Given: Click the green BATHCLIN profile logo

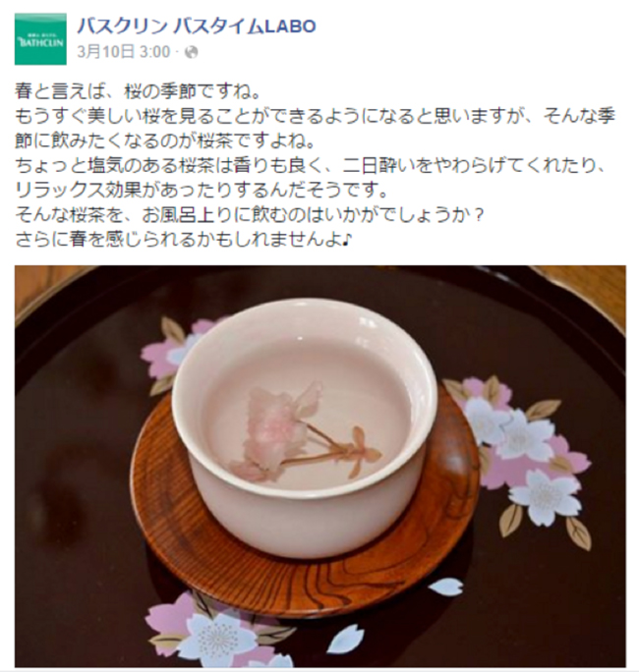Looking at the screenshot, I should 40,39.
